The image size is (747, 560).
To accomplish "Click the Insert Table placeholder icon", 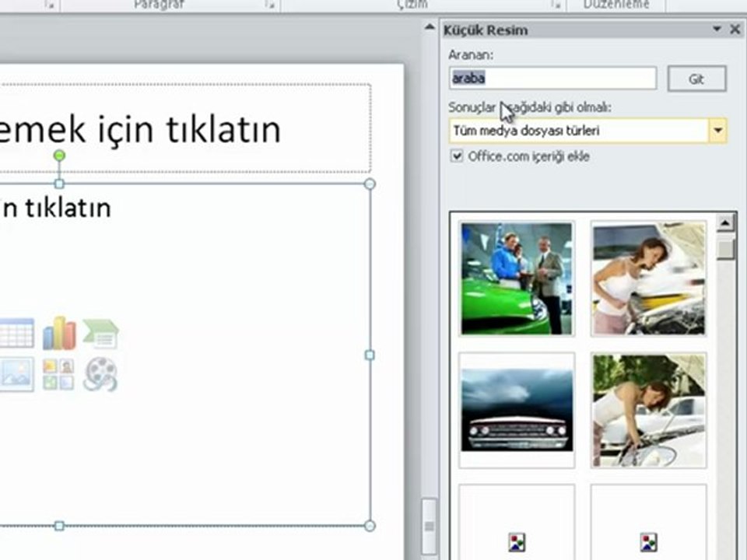I will [x=16, y=333].
